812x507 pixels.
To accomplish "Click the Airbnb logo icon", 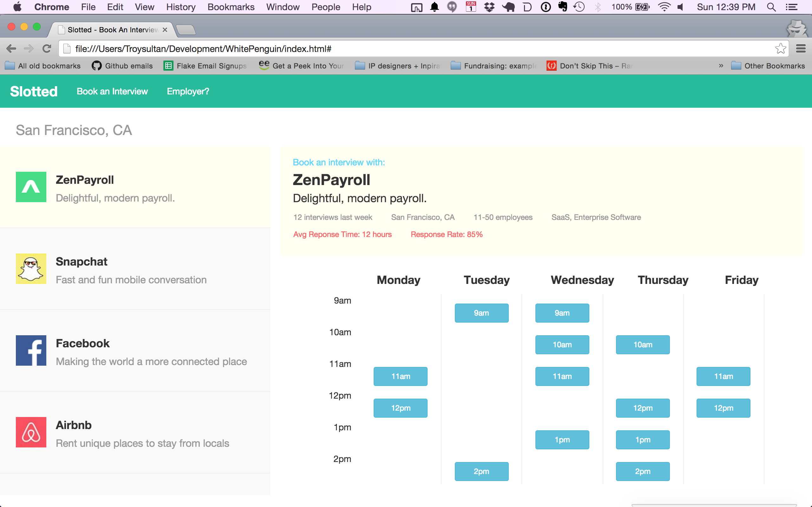I will pos(31,432).
